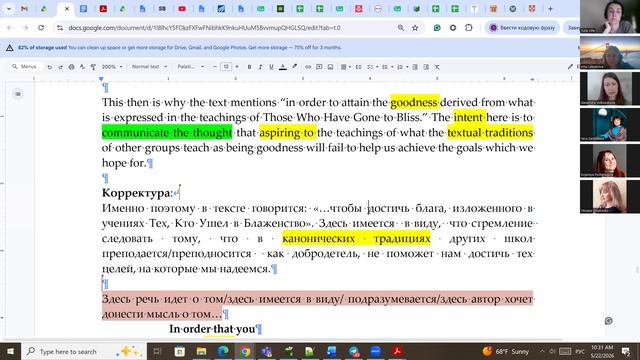Image resolution: width=640 pixels, height=360 pixels.
Task: Click the purple passphrase button
Action: (523, 28)
